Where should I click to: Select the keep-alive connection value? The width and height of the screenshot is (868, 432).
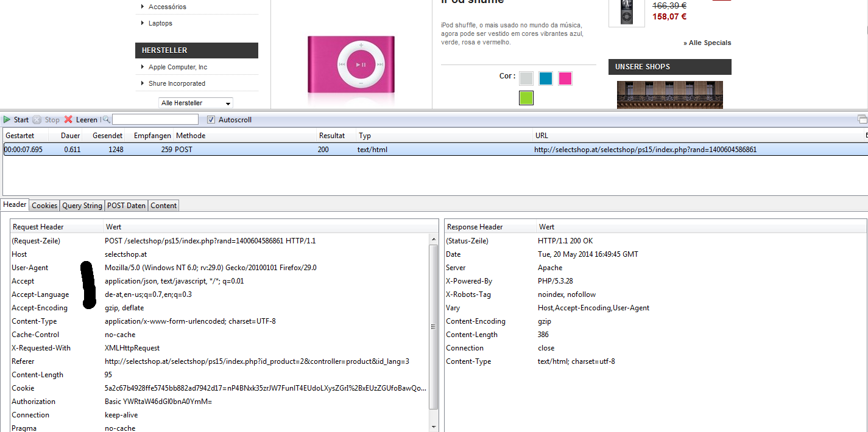[121, 415]
